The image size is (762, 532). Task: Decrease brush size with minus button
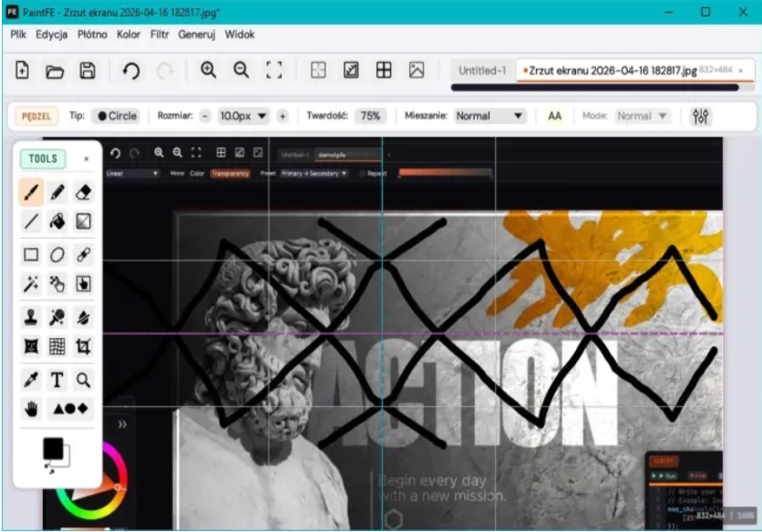(x=205, y=116)
